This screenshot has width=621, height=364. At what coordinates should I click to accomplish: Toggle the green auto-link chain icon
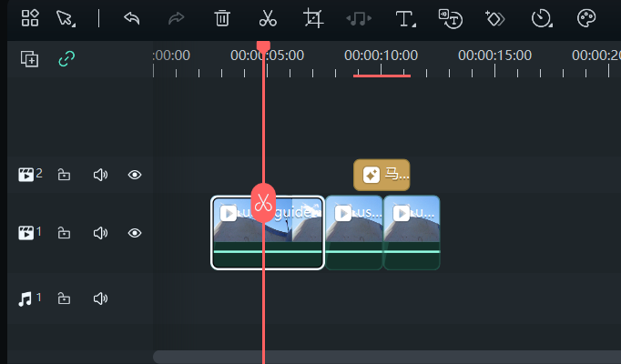click(x=66, y=59)
